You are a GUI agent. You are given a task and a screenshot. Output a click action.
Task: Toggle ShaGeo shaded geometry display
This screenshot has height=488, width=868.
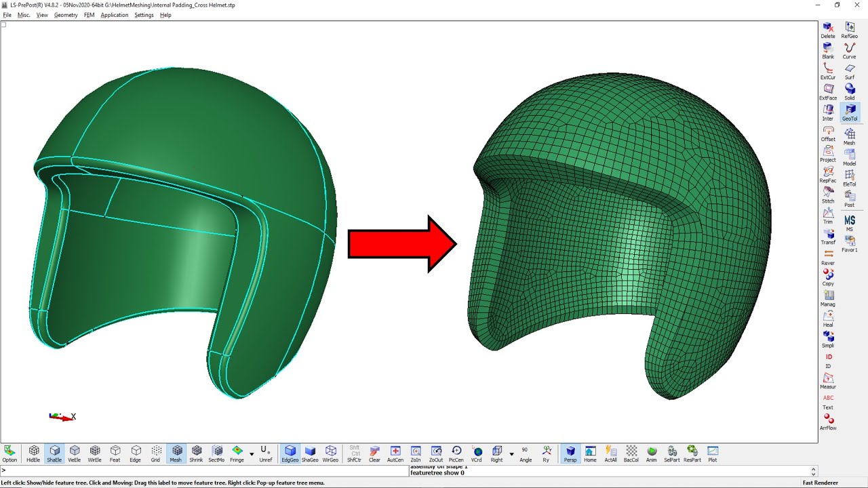(310, 453)
